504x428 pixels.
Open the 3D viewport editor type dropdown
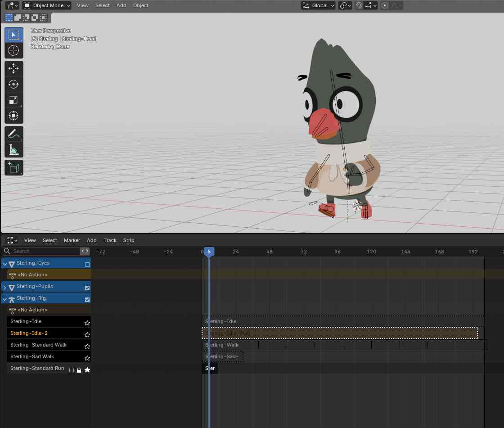pos(12,5)
